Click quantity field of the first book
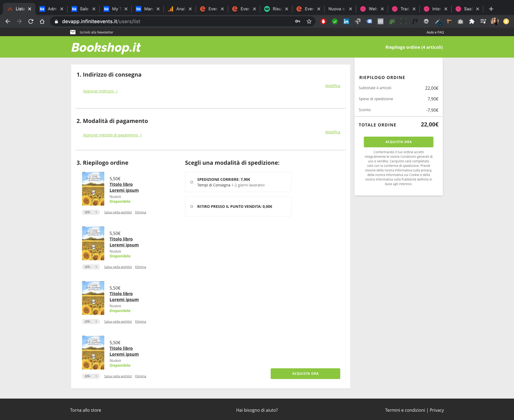This screenshot has height=420, width=514. [x=91, y=212]
